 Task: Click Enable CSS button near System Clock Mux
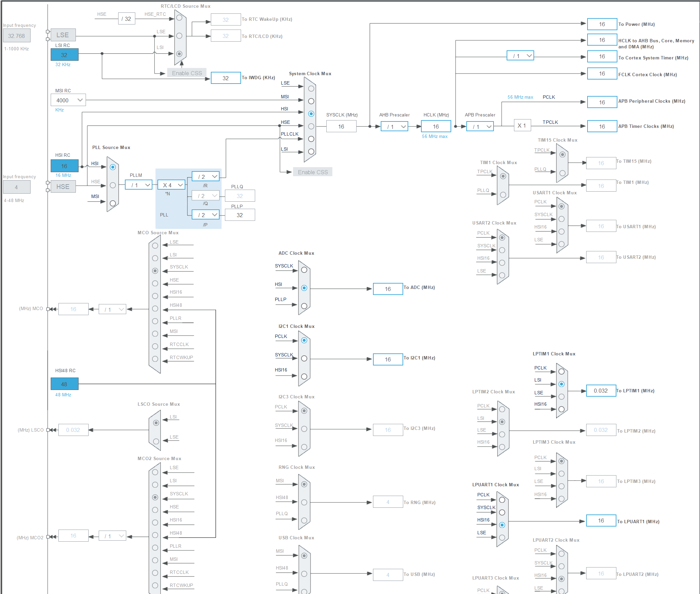pyautogui.click(x=312, y=172)
